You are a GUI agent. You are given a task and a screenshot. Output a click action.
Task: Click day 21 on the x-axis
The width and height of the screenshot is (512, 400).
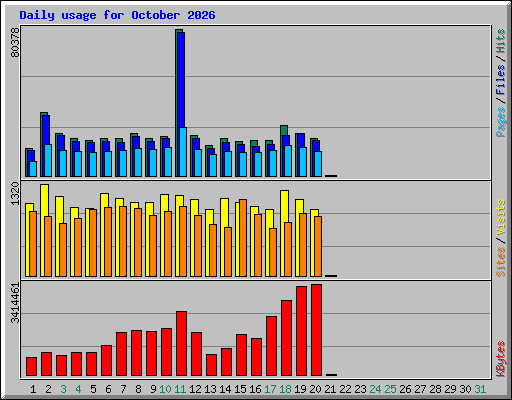(330, 389)
